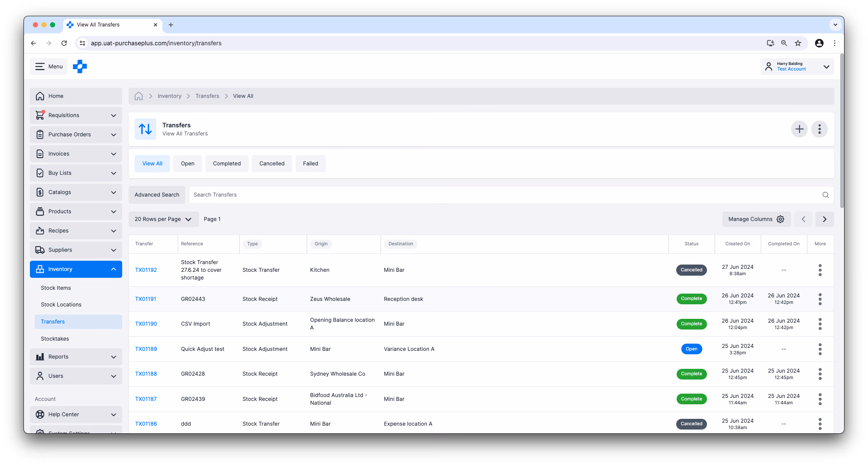Open transfer link TX01187

tap(146, 399)
